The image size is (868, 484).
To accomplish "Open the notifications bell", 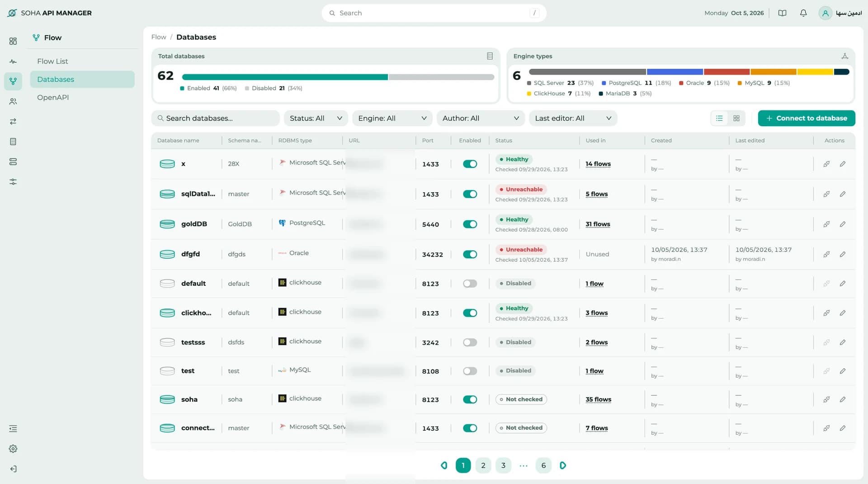I will 803,13.
